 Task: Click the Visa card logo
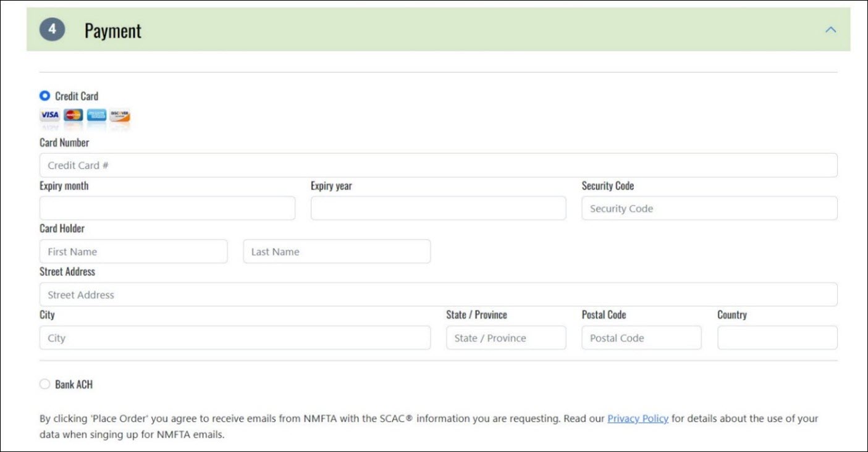50,115
